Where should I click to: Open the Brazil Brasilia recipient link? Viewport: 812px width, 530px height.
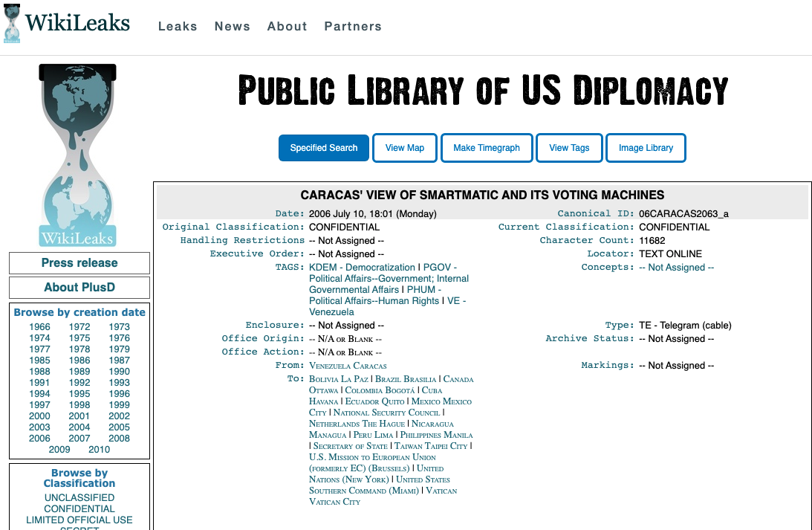(x=406, y=379)
